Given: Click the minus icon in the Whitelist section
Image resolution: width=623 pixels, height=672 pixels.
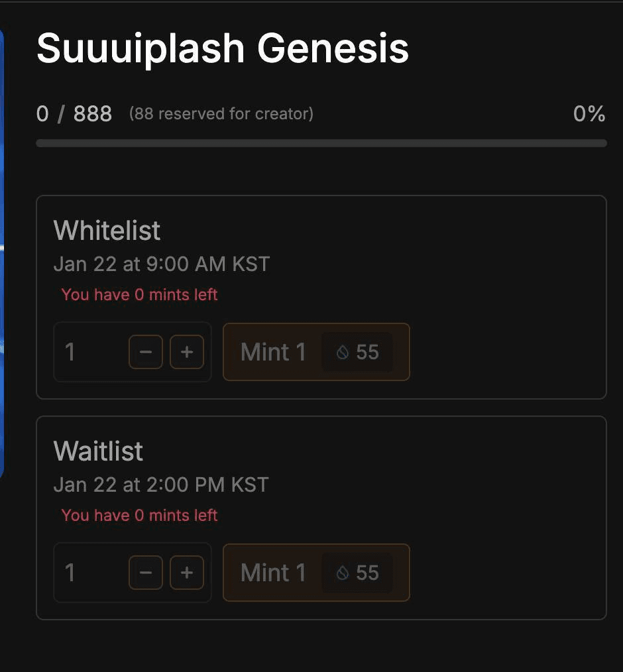Looking at the screenshot, I should click(145, 352).
